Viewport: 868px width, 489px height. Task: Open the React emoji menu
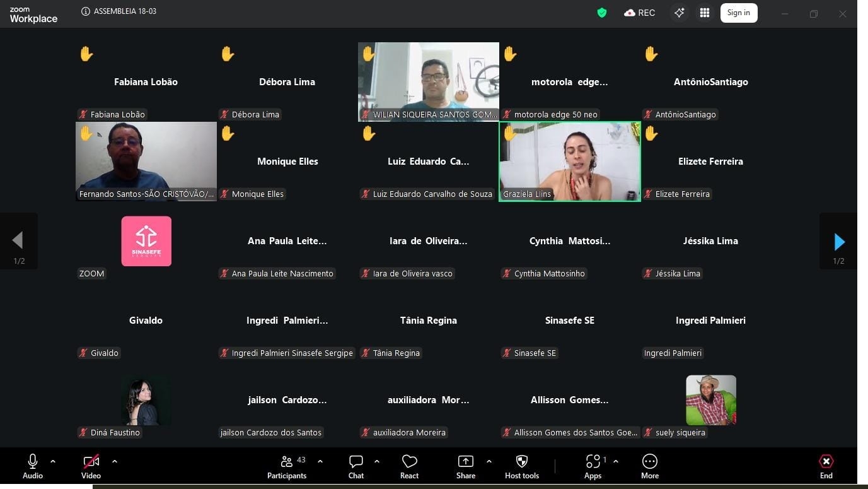click(x=409, y=467)
